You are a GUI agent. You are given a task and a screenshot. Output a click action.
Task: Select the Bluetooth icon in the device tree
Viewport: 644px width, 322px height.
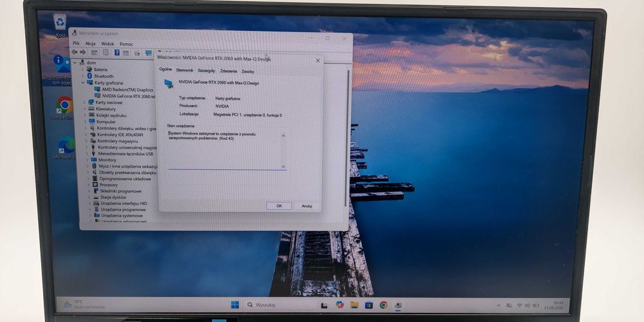coord(90,76)
